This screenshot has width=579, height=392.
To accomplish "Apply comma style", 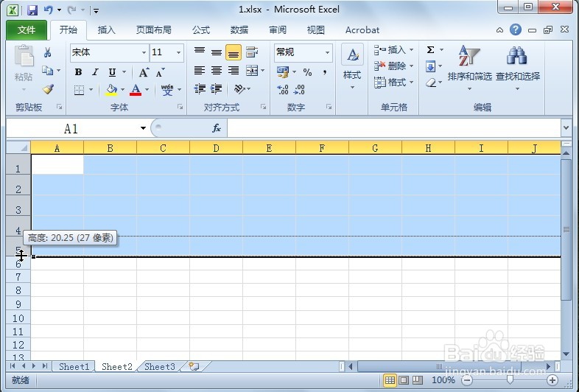I will click(325, 72).
